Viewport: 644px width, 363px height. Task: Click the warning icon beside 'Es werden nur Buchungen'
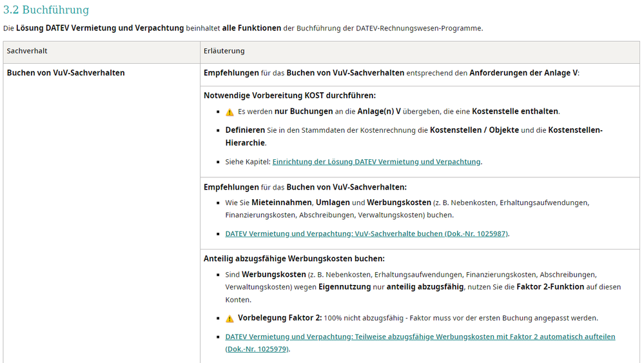point(229,112)
